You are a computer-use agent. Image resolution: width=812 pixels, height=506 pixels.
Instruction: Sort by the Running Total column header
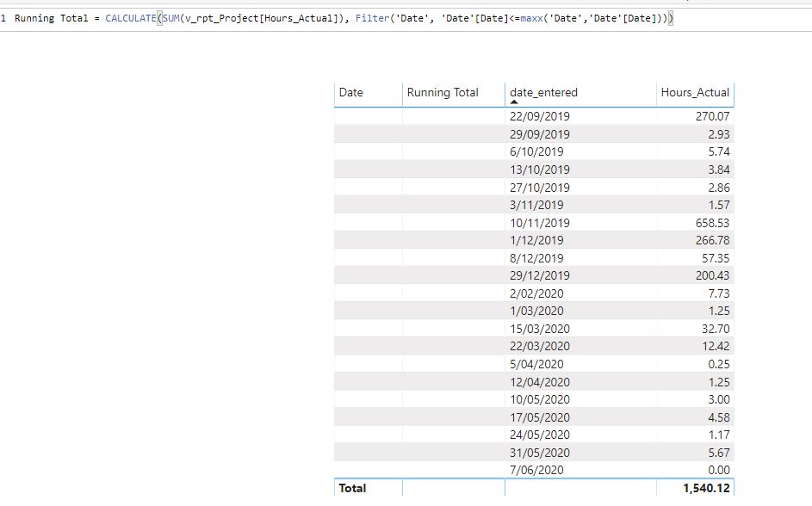[443, 93]
